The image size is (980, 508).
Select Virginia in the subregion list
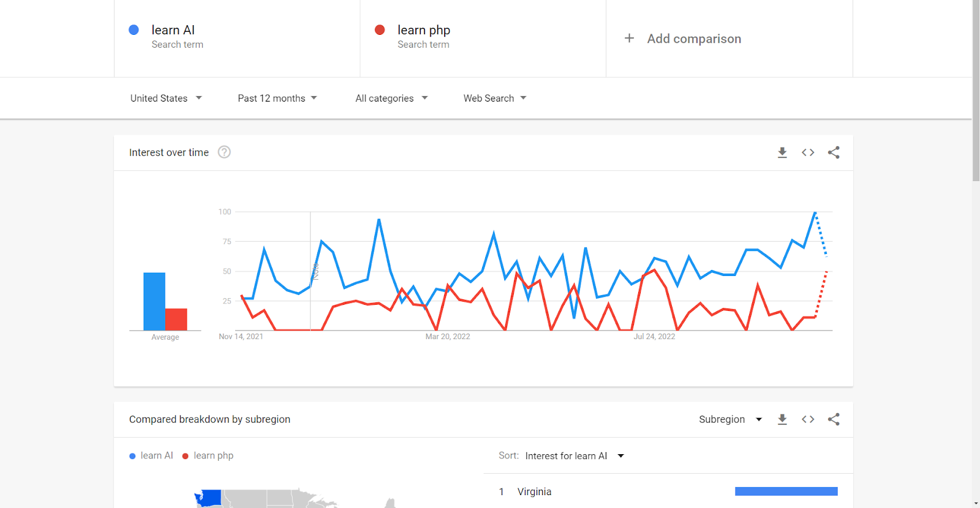[x=534, y=491]
